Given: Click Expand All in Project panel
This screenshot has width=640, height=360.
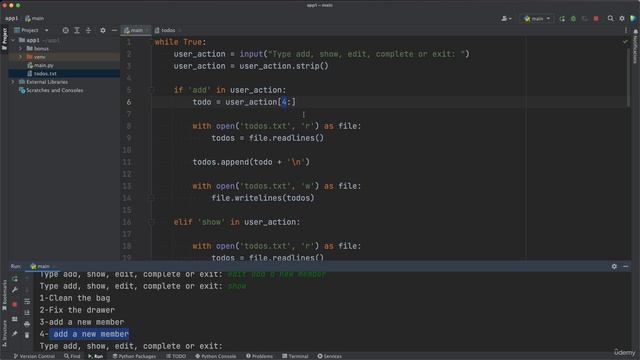Looking at the screenshot, I should (77, 30).
